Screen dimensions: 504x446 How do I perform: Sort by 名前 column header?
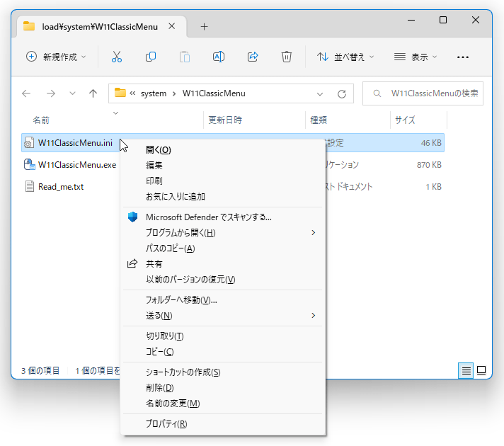(41, 120)
